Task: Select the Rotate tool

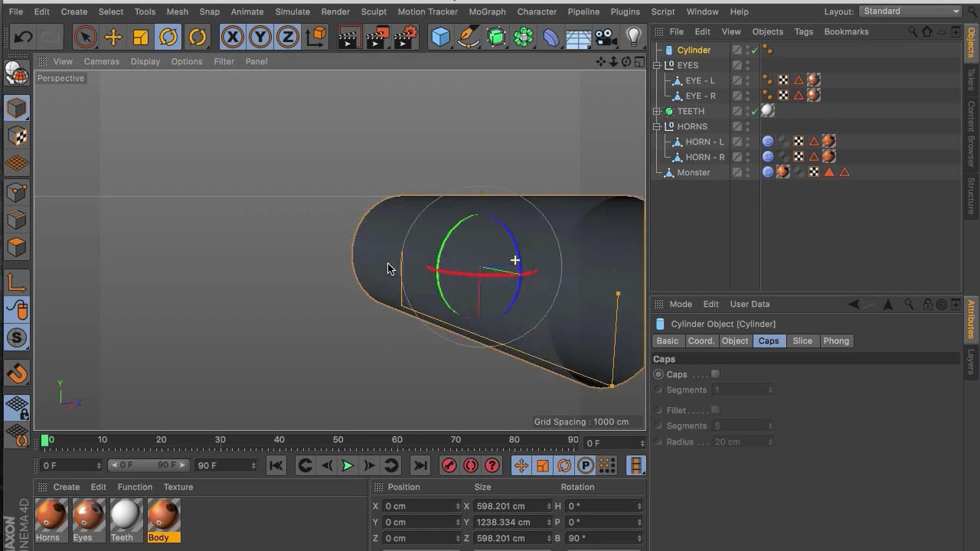Action: click(x=168, y=37)
